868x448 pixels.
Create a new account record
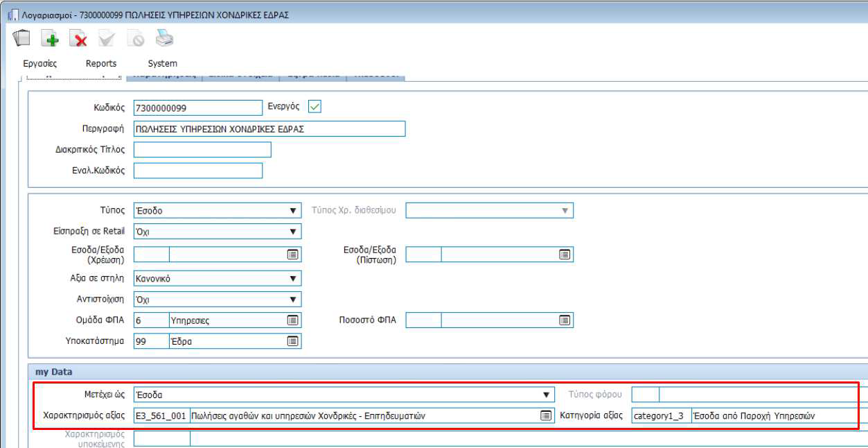[50, 40]
